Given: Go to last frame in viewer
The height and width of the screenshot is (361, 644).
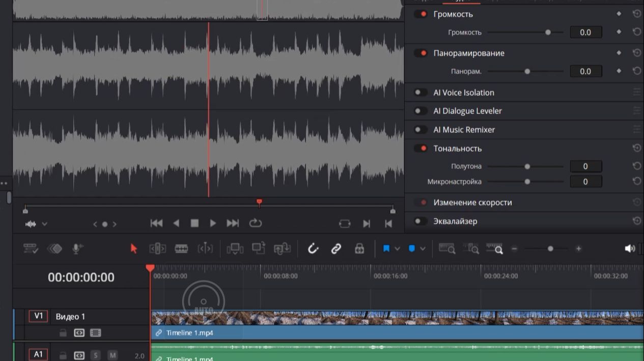Looking at the screenshot, I should click(x=233, y=223).
